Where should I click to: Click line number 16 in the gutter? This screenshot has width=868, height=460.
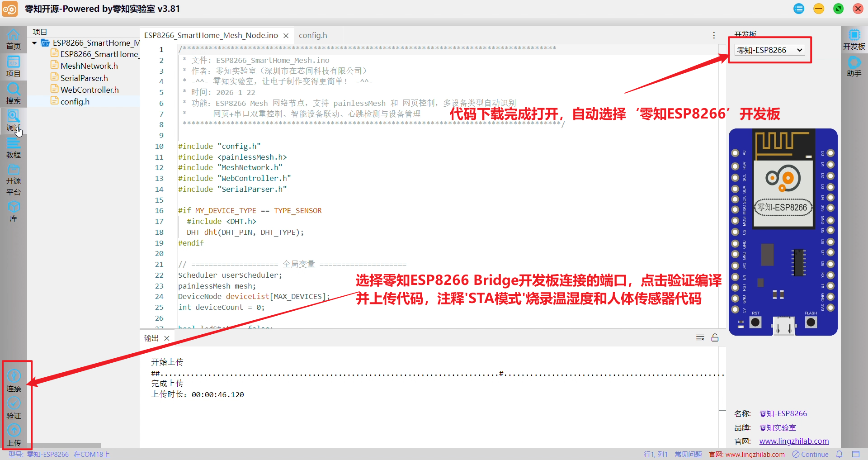159,210
